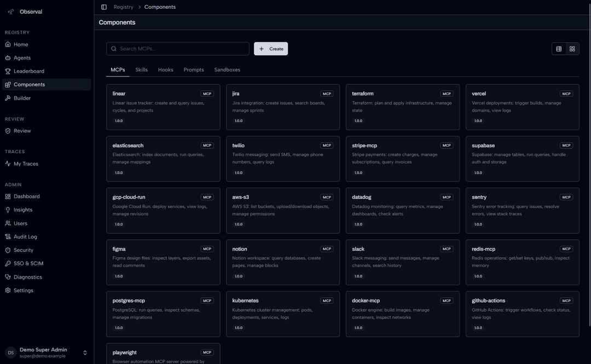The image size is (591, 364).
Task: Open the MCPs tab
Action: 118,70
